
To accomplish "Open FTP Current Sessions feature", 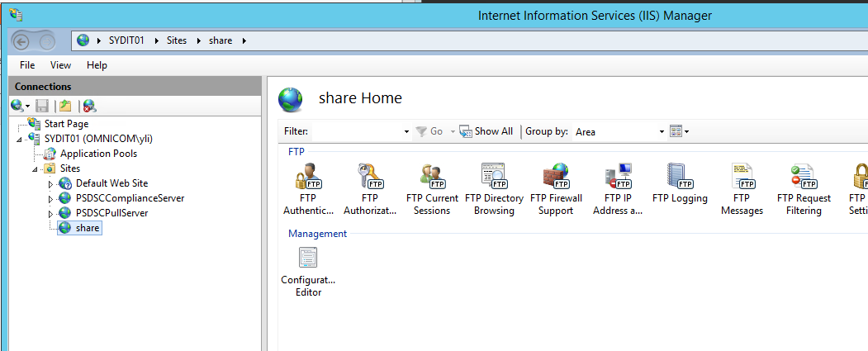I will [x=432, y=189].
